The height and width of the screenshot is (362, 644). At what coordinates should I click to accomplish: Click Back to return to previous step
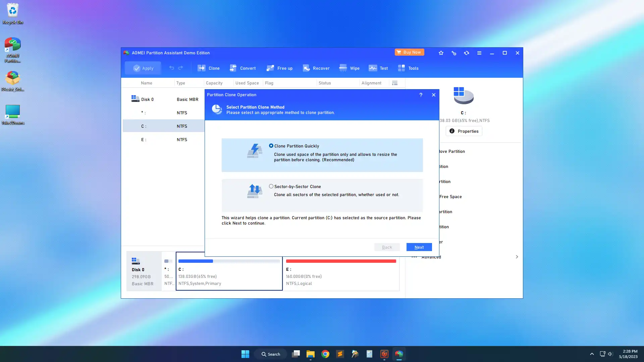(x=387, y=247)
